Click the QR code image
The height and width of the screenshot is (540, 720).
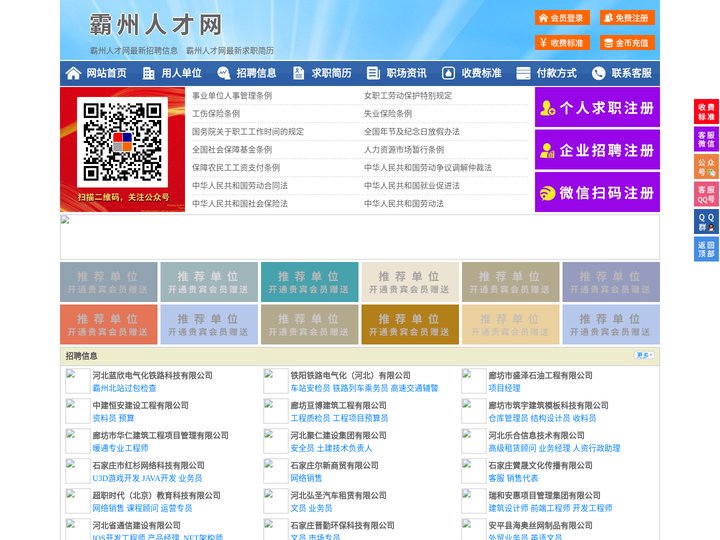(x=122, y=142)
